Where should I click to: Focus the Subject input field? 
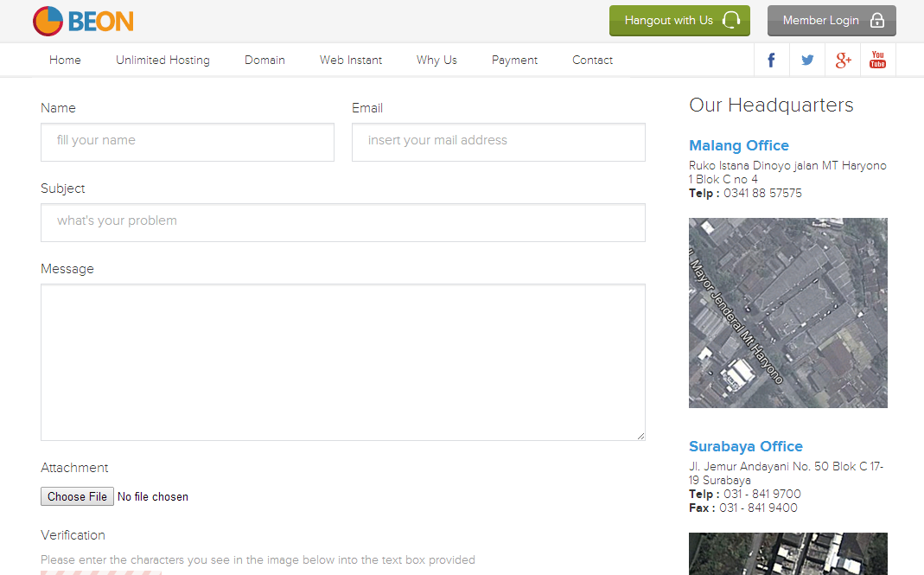click(x=343, y=222)
